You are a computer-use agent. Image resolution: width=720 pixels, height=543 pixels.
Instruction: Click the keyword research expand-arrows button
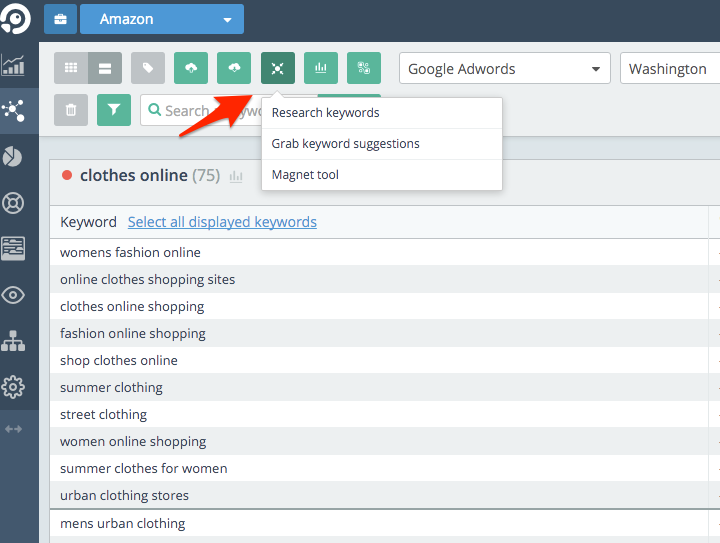point(278,68)
